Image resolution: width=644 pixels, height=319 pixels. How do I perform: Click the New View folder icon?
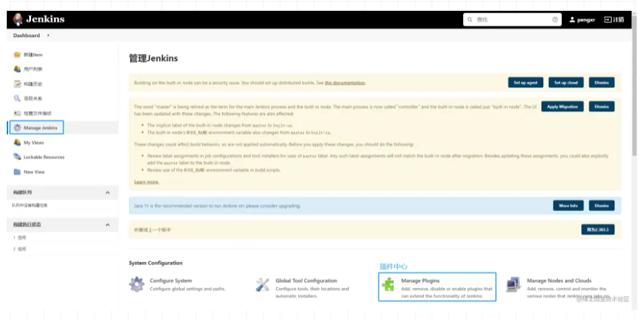click(17, 171)
